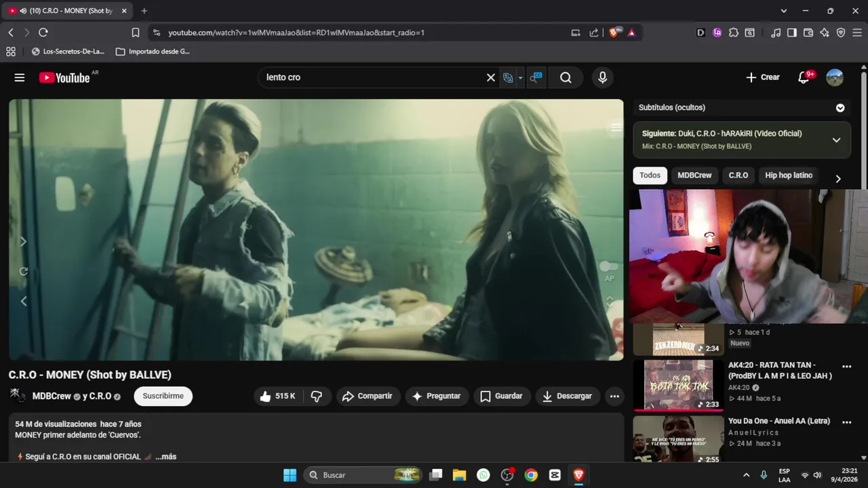Open the browser extensions puzzle icon

[734, 33]
